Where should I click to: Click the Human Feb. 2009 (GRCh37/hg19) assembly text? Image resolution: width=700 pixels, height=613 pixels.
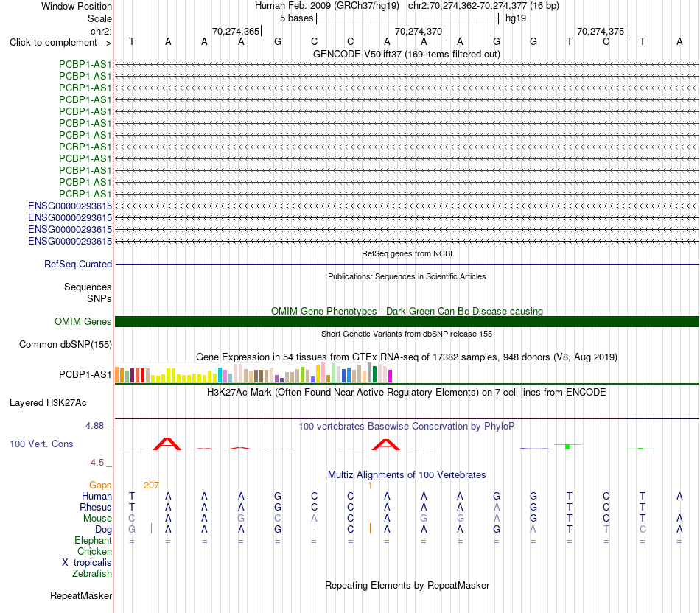326,6
